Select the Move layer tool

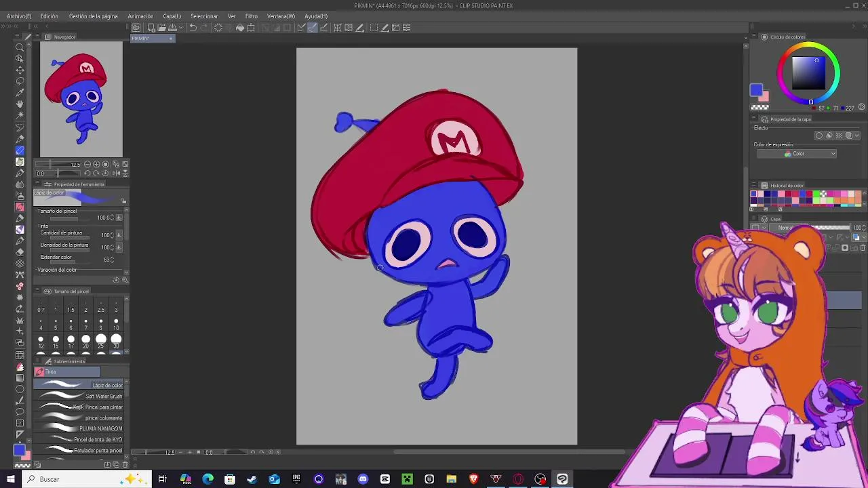[20, 70]
